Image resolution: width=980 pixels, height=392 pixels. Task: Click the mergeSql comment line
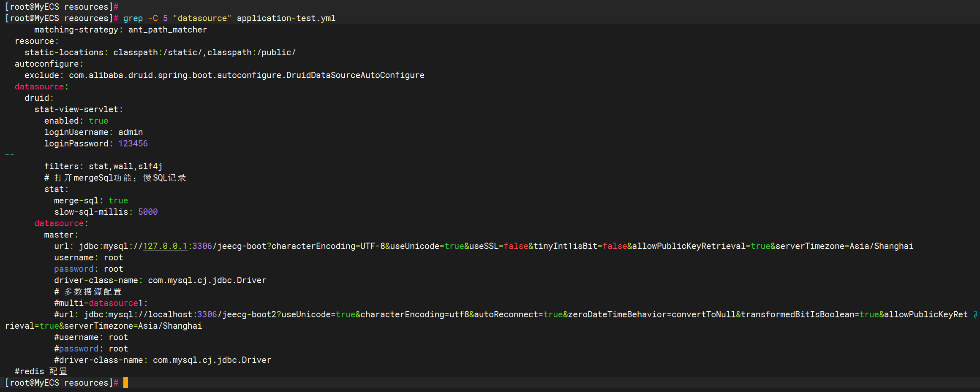coord(115,178)
